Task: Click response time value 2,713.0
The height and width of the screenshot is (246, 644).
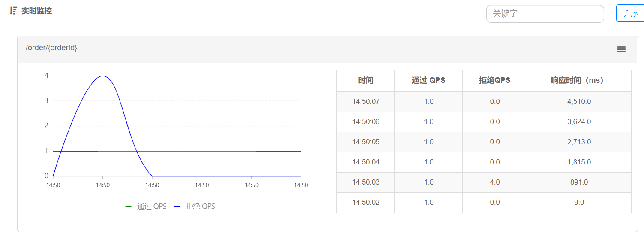Action: coord(579,142)
